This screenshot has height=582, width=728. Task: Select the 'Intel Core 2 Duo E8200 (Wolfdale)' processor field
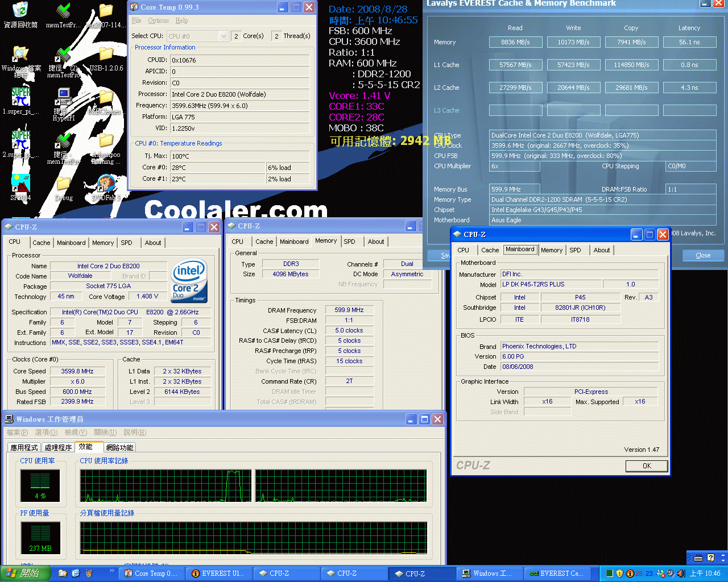pyautogui.click(x=240, y=94)
